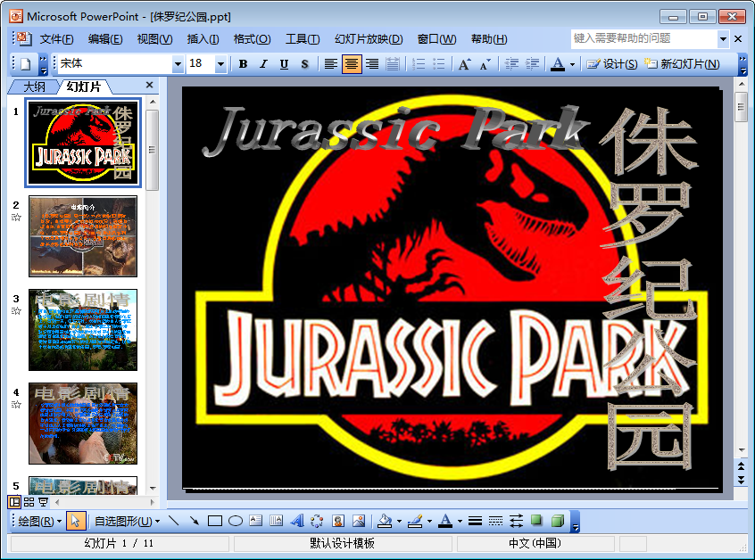
Task: Select the Arrow drawing tool
Action: pyautogui.click(x=194, y=521)
